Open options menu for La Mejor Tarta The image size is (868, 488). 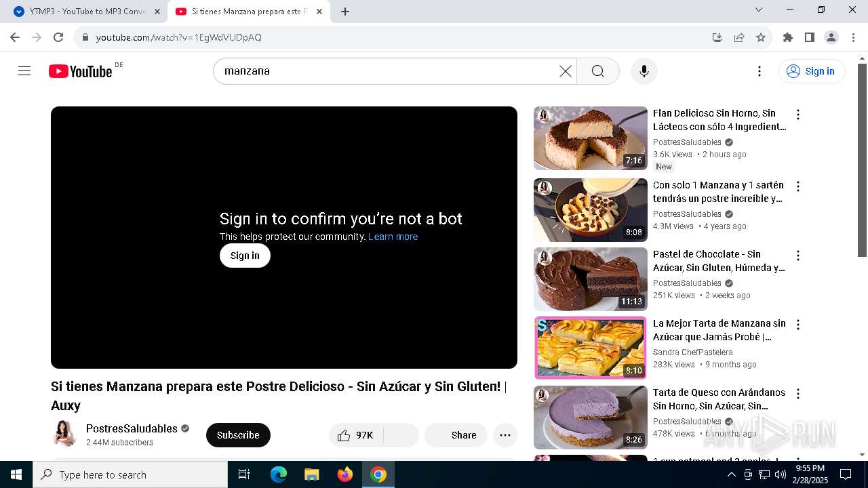coord(798,325)
